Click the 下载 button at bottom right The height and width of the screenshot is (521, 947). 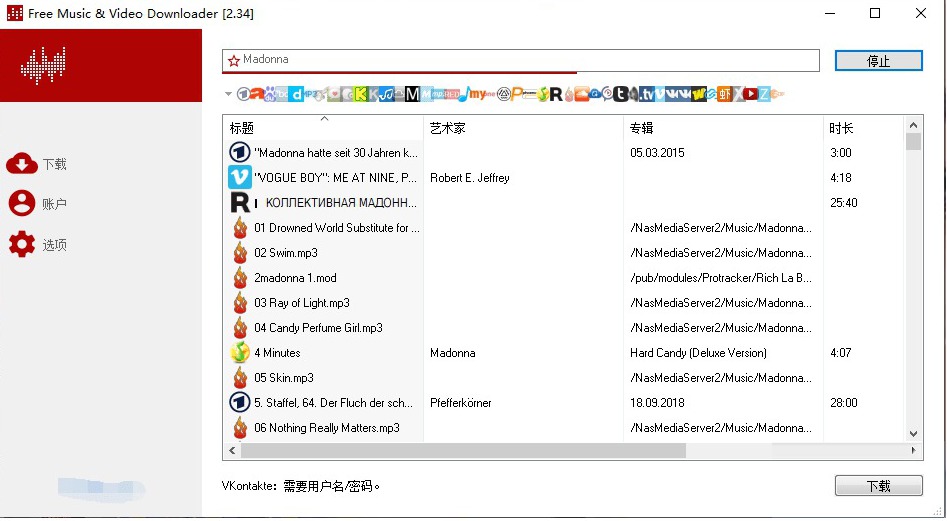tap(879, 486)
